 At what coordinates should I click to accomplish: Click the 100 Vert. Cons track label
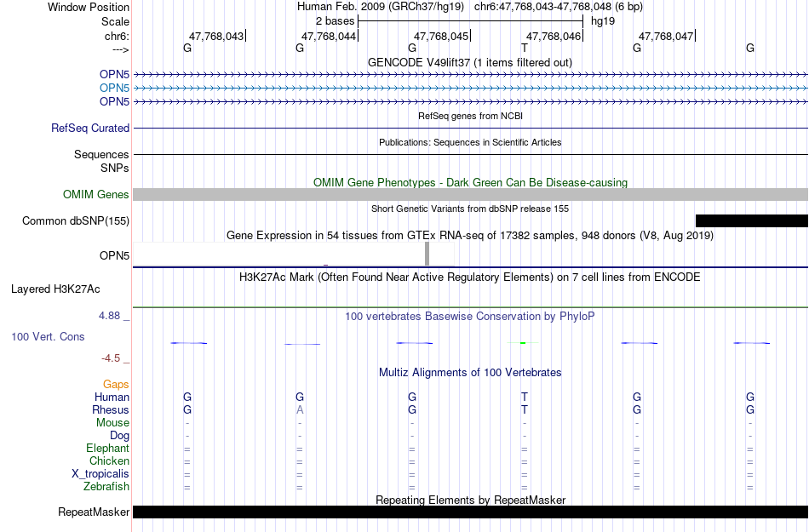point(48,336)
